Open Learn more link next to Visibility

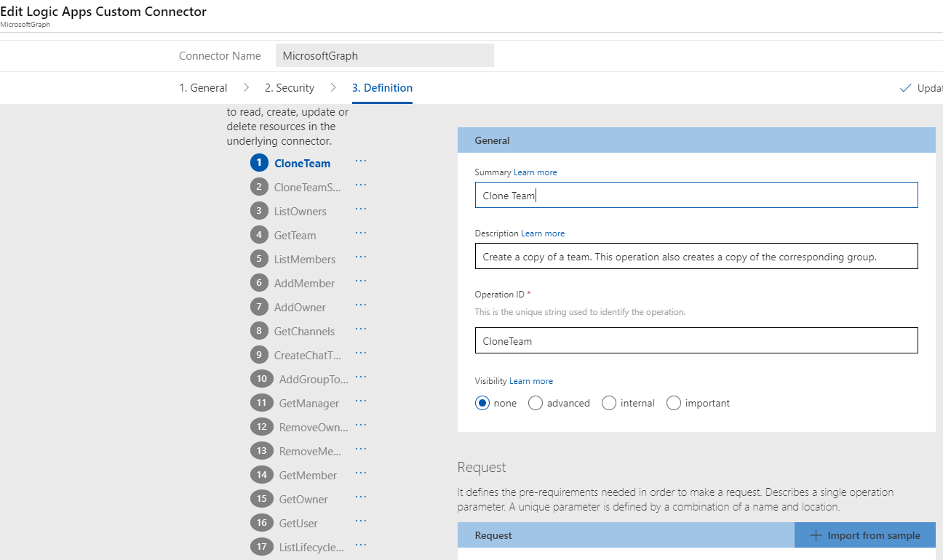tap(531, 381)
